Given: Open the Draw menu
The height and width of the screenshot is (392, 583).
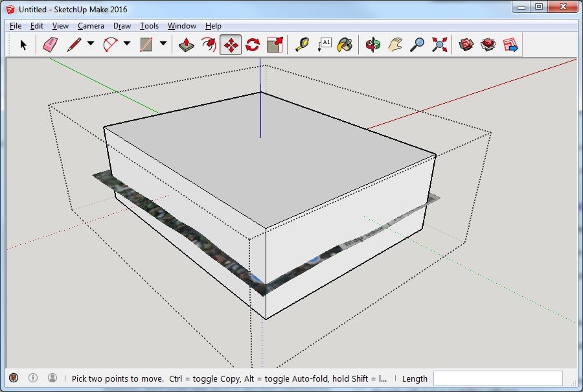Looking at the screenshot, I should (x=122, y=26).
